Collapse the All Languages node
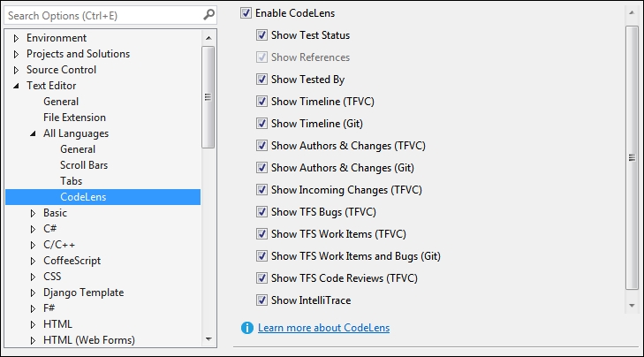 pos(33,133)
